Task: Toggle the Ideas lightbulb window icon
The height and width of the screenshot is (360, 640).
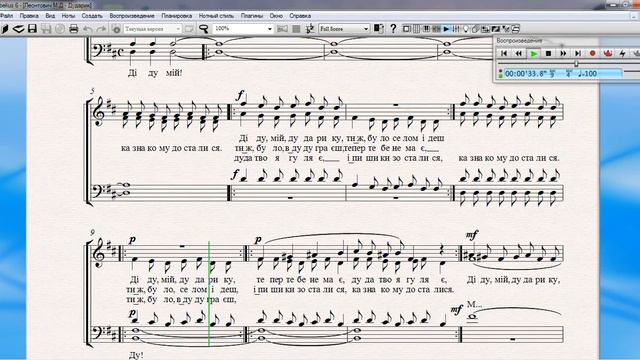Action: [466, 29]
